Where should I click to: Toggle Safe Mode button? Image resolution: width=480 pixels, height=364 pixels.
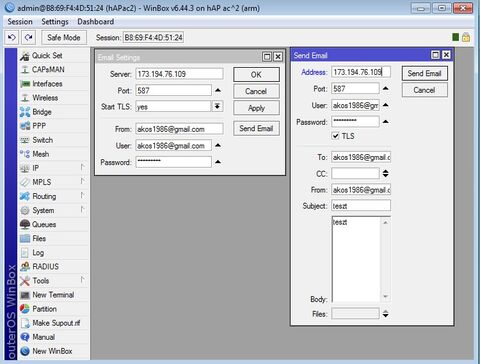pyautogui.click(x=64, y=37)
